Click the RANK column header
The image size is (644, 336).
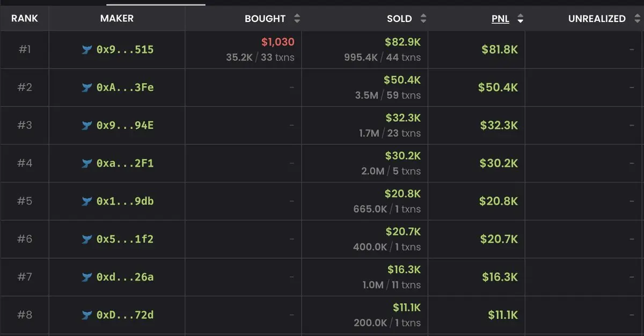pyautogui.click(x=25, y=18)
